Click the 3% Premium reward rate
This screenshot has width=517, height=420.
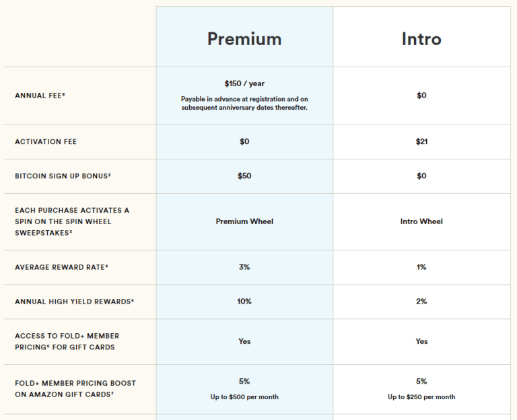pyautogui.click(x=244, y=267)
